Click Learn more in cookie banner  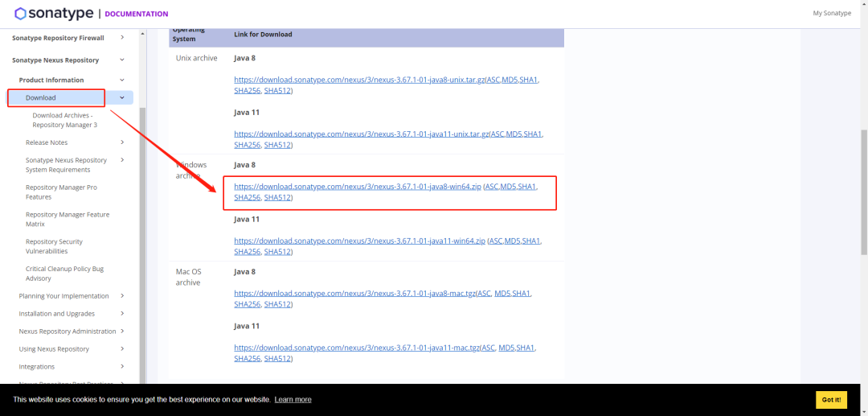[293, 399]
